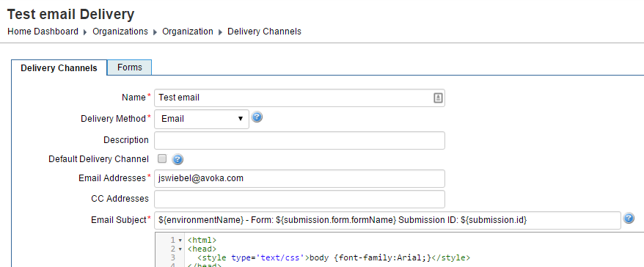Click into the Name input field
This screenshot has width=644, height=267.
299,98
